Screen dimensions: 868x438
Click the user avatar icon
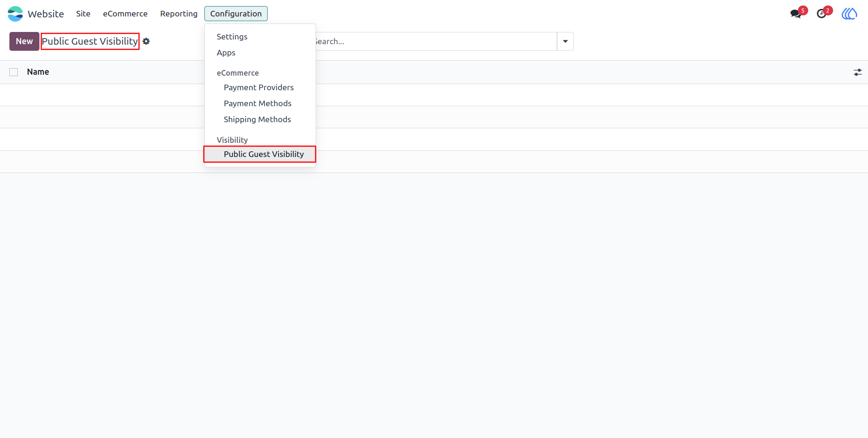[x=849, y=14]
